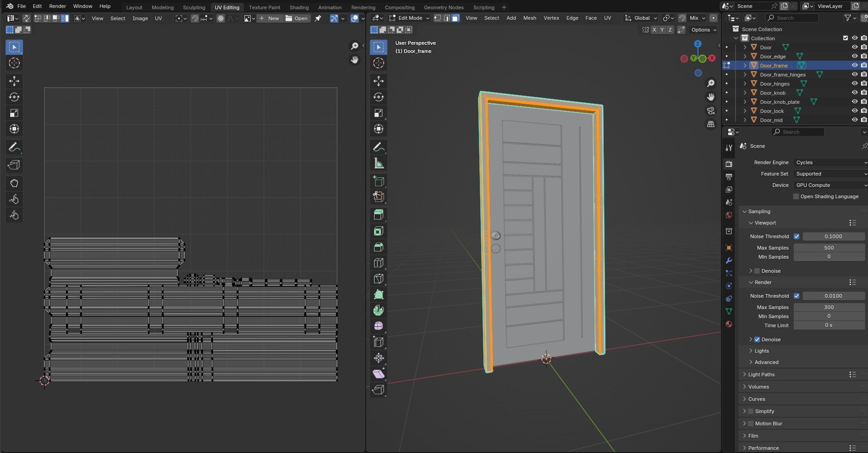Open the Window menu
This screenshot has width=868, height=453.
coord(83,6)
